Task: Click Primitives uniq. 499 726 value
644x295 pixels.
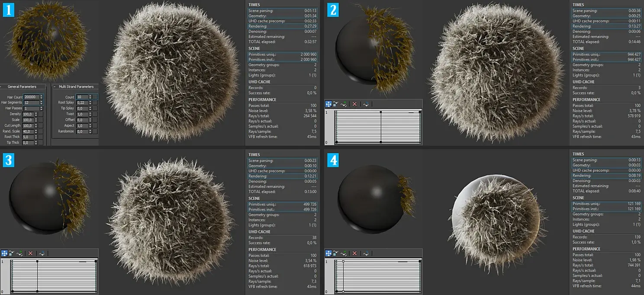Action: (x=311, y=204)
